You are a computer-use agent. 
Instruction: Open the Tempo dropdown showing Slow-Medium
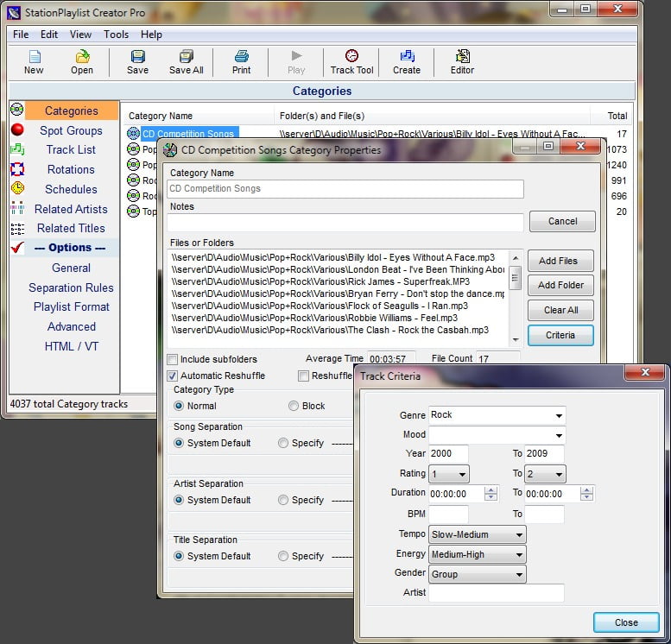click(x=478, y=534)
